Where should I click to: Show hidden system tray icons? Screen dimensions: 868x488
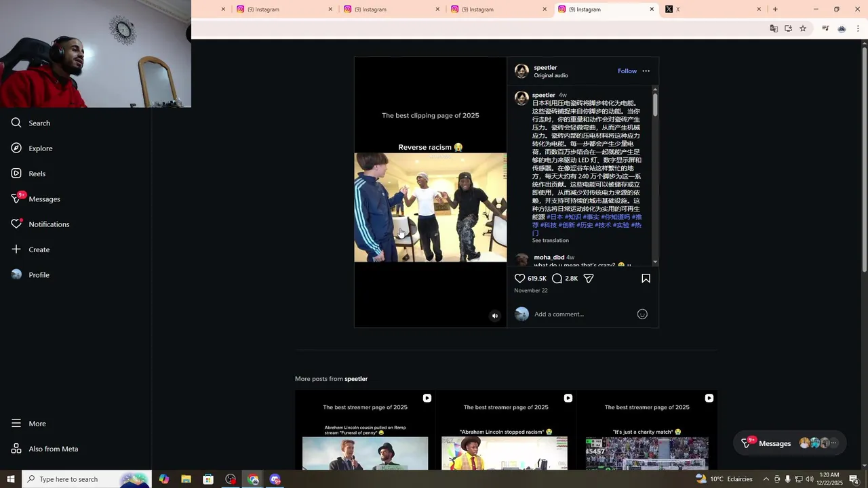coord(766,479)
